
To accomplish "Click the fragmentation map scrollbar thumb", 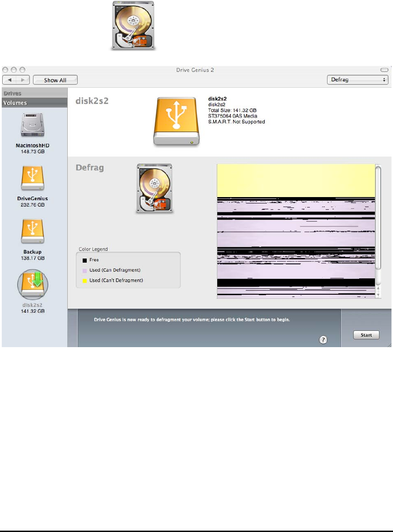I will (x=378, y=217).
